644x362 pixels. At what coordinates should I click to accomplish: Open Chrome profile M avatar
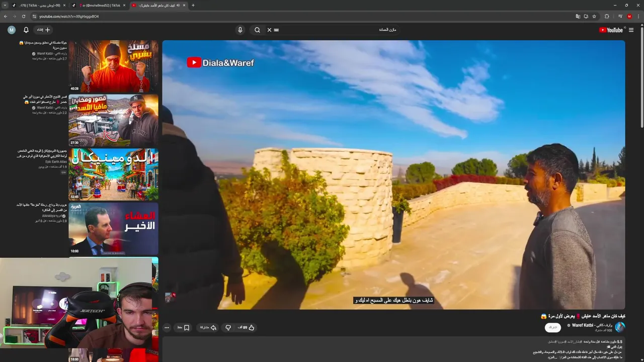(629, 16)
